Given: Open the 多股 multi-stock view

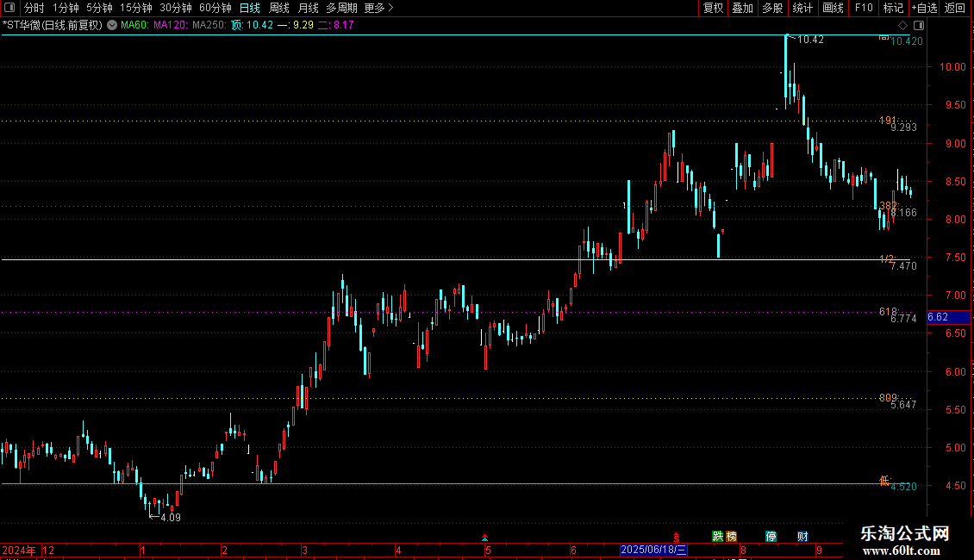Looking at the screenshot, I should coord(772,8).
